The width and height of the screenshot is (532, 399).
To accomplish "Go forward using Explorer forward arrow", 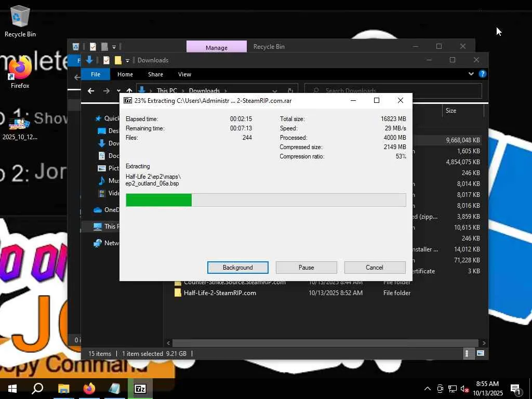I will 106,90.
